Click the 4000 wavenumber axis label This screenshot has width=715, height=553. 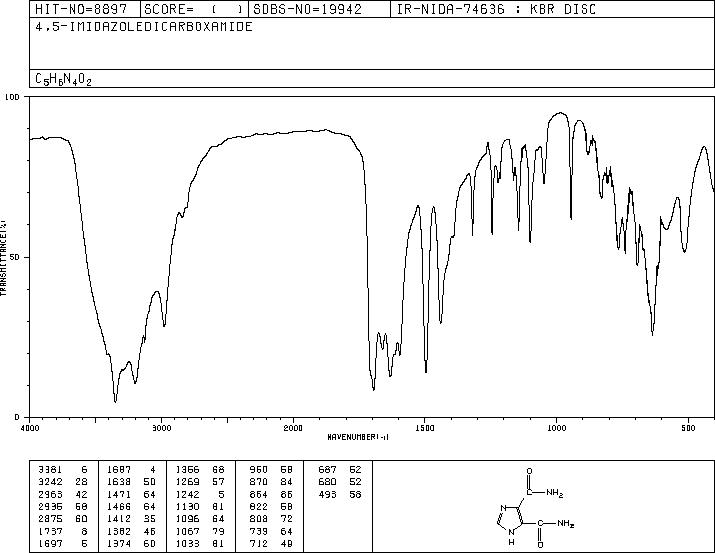coord(30,428)
